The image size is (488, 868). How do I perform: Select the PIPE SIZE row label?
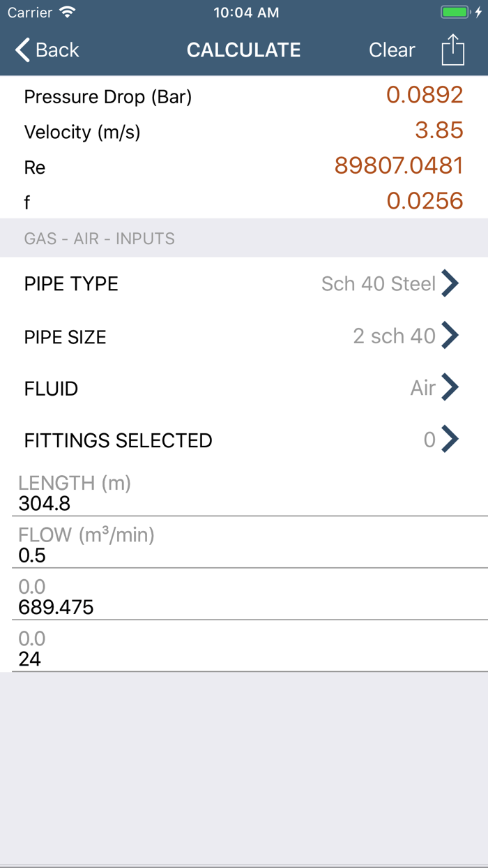[x=66, y=337]
